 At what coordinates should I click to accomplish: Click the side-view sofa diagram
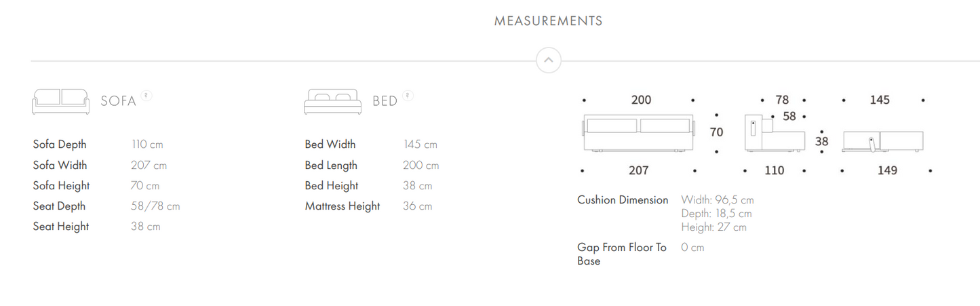point(774,134)
